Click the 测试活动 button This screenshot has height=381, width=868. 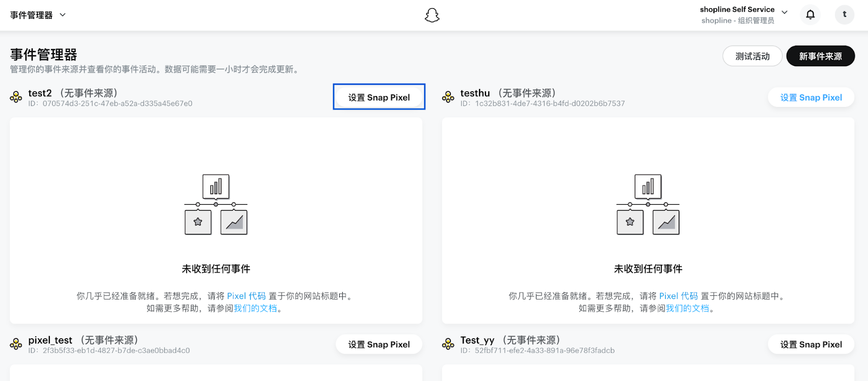pyautogui.click(x=752, y=56)
